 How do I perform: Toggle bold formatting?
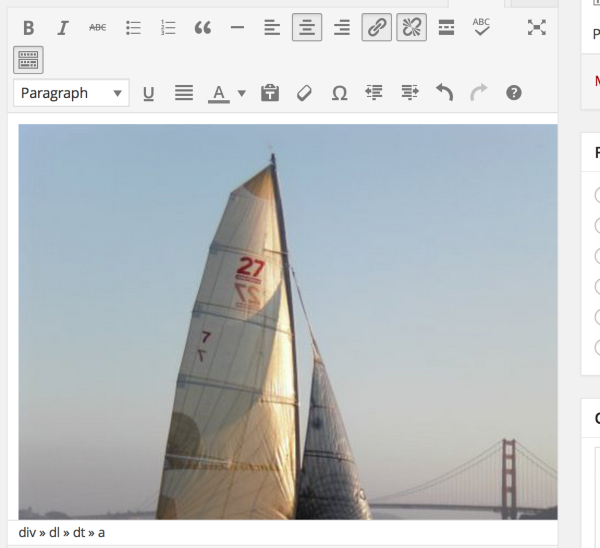(28, 28)
